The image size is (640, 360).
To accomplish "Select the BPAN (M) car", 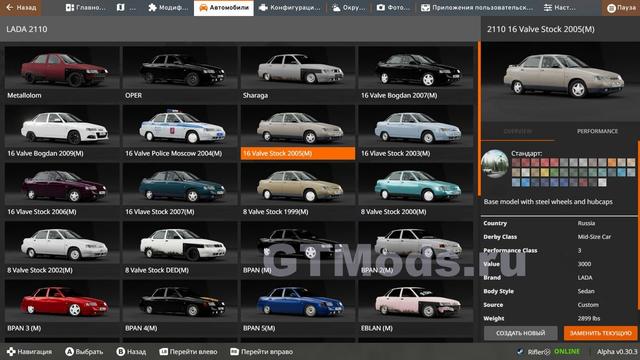I will (298, 249).
